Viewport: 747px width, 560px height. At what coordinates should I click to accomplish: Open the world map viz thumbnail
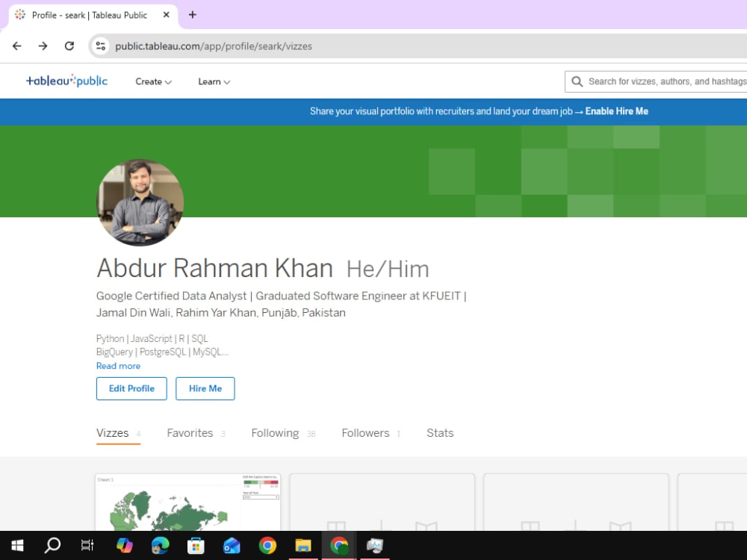point(187,502)
